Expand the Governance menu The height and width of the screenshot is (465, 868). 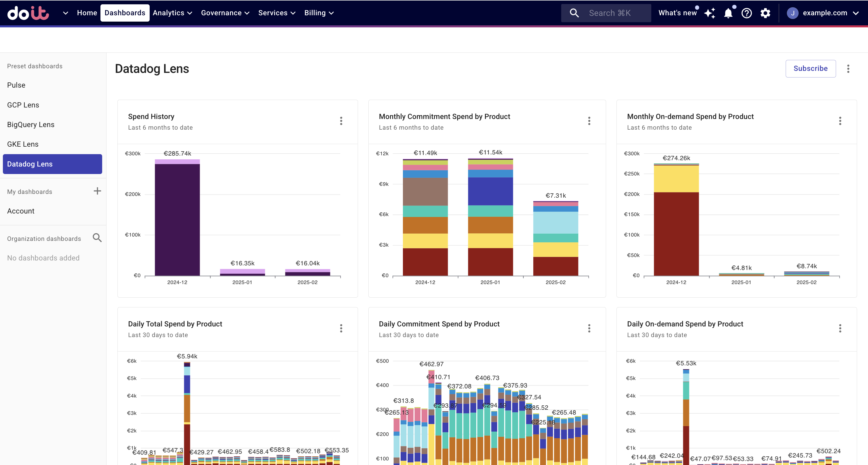(225, 13)
